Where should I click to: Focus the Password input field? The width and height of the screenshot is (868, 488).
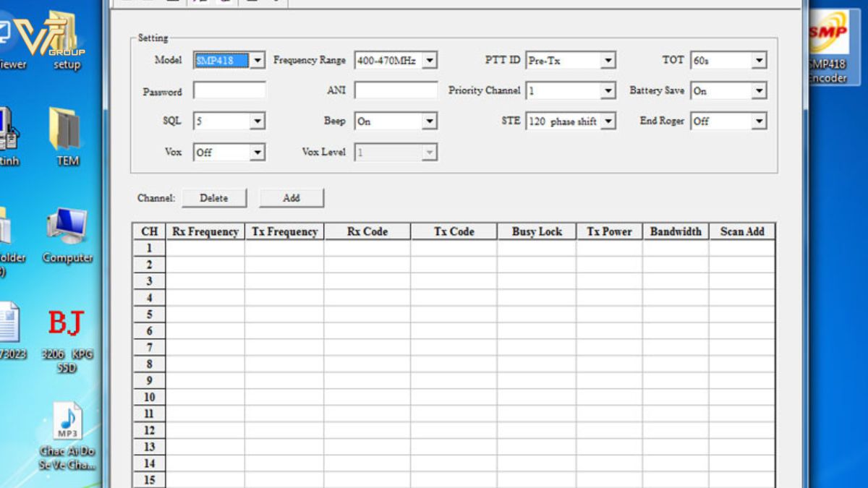tap(229, 91)
